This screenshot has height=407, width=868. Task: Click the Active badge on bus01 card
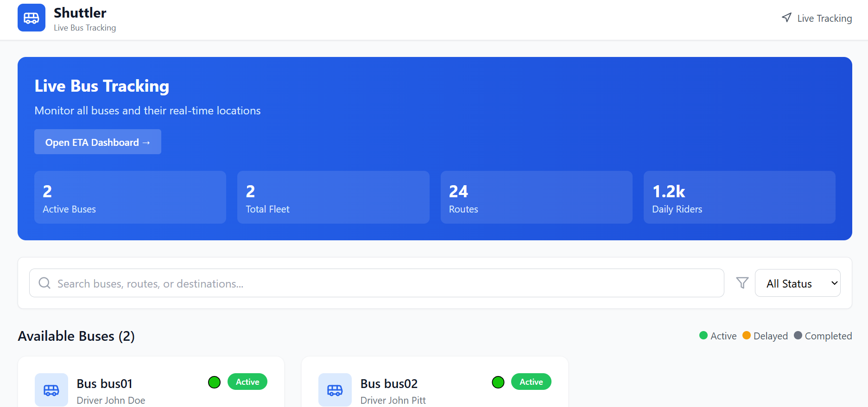point(247,382)
